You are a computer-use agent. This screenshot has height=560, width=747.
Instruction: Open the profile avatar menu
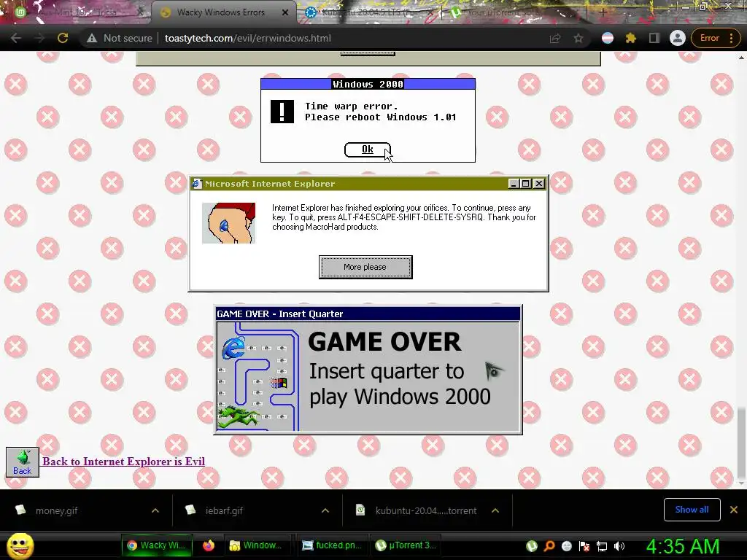[x=678, y=38]
